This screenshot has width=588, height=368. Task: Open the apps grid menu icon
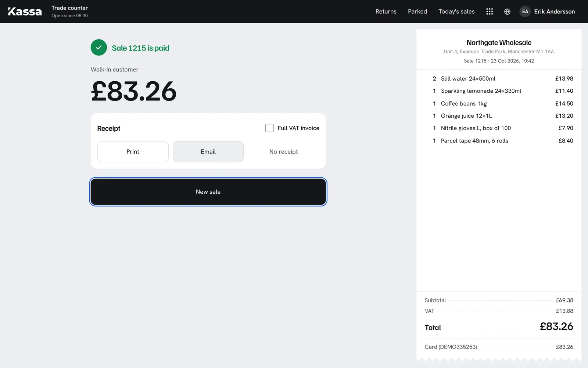[x=490, y=11]
